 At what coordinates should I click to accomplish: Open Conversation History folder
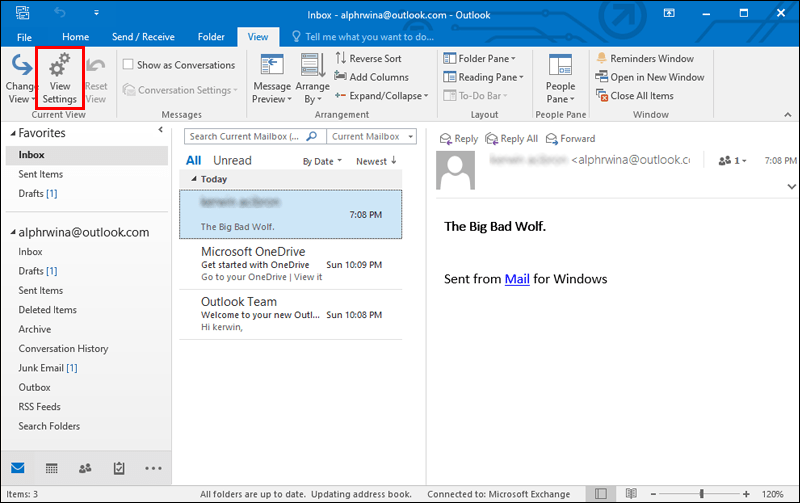tap(63, 349)
